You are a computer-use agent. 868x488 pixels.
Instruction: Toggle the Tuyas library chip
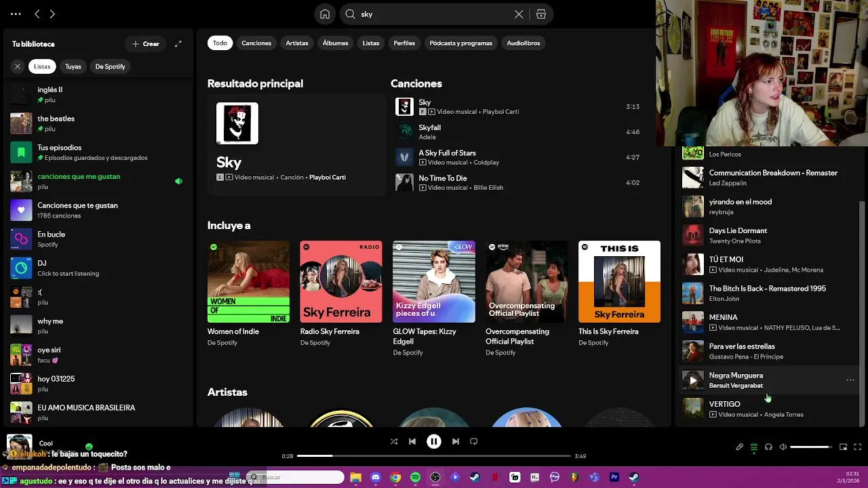(73, 66)
